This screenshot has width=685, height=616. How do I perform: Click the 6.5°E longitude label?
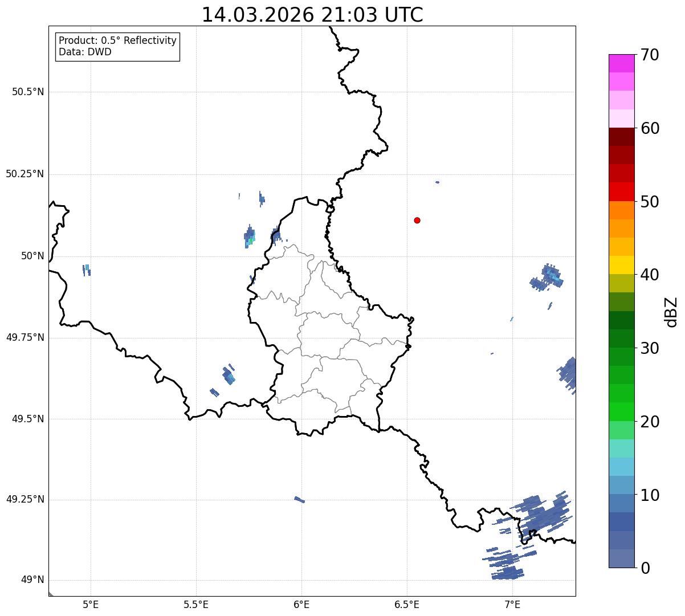407,606
